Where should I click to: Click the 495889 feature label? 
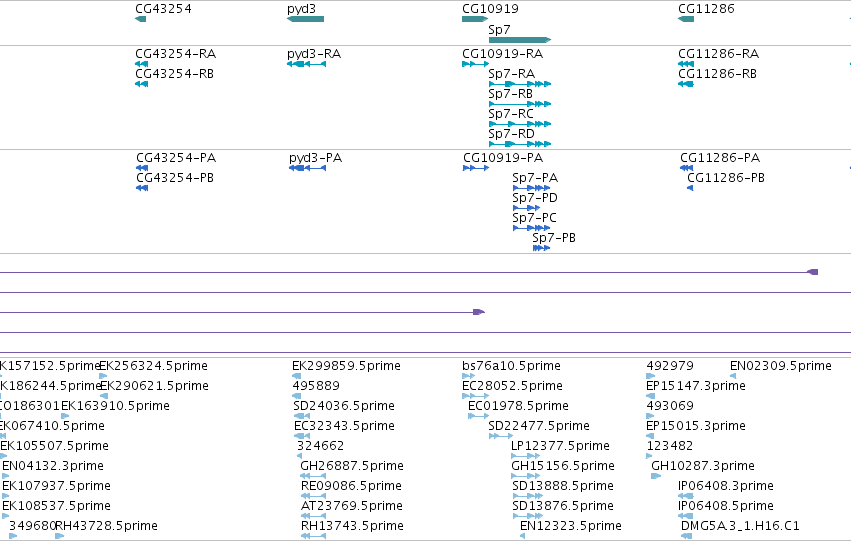point(316,386)
